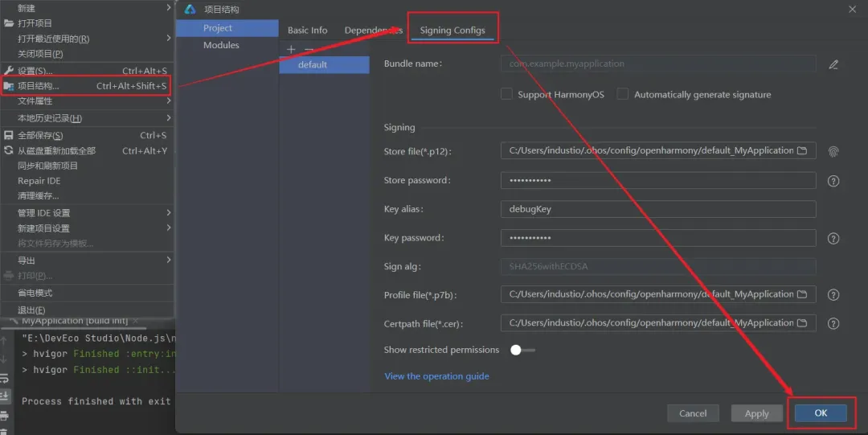Click the 项目结构 menu icon

[x=8, y=86]
